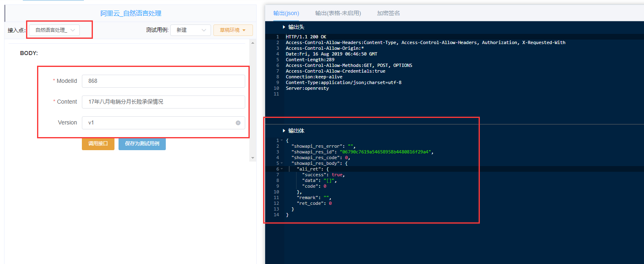Click scrollbar up arrow in form panel
644x264 pixels.
253,42
